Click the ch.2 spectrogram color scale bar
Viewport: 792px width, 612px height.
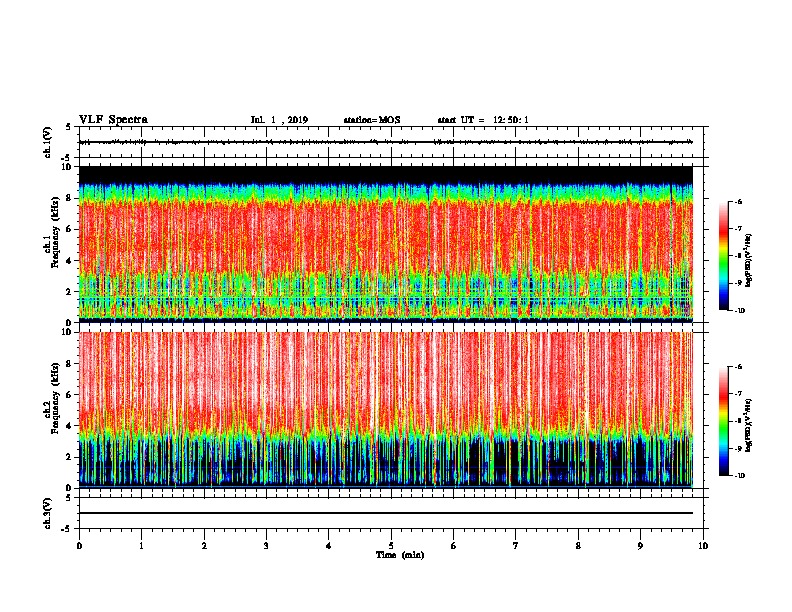pos(724,421)
